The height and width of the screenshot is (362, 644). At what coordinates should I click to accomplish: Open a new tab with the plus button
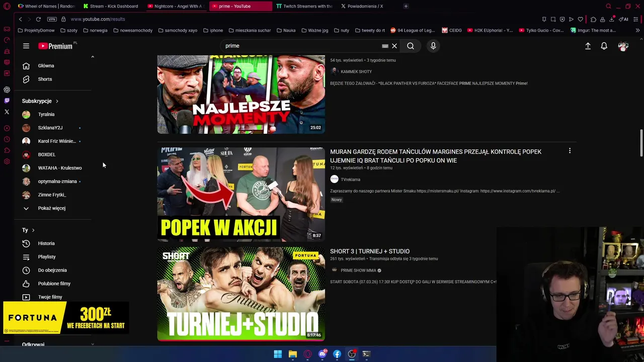pos(406,6)
